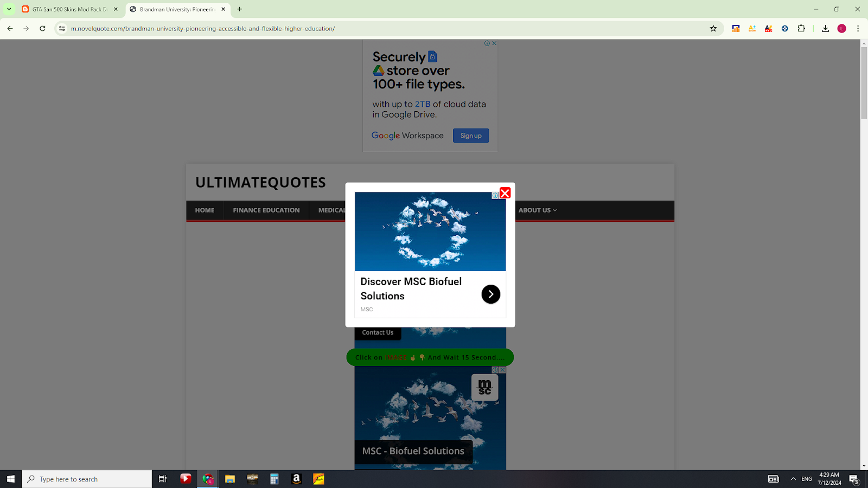Open AdChoices info icon on Google Workspace ad
Screen dimensions: 868x488
[x=487, y=43]
